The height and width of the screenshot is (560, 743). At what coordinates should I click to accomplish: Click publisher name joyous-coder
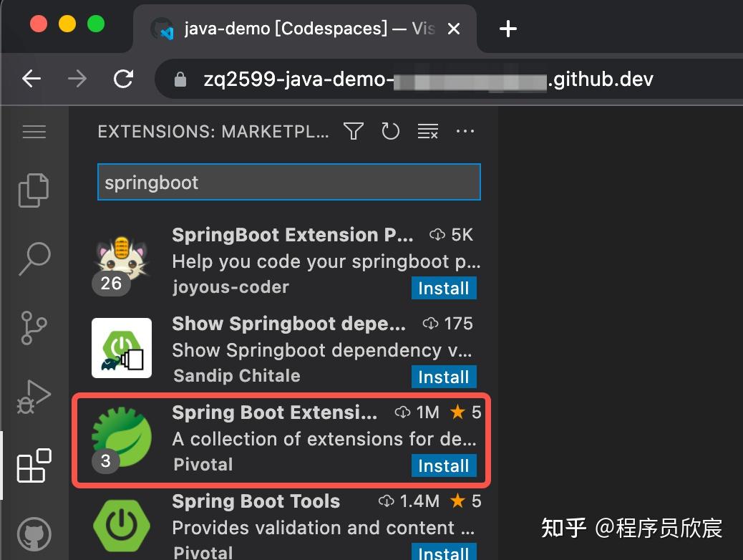(230, 287)
